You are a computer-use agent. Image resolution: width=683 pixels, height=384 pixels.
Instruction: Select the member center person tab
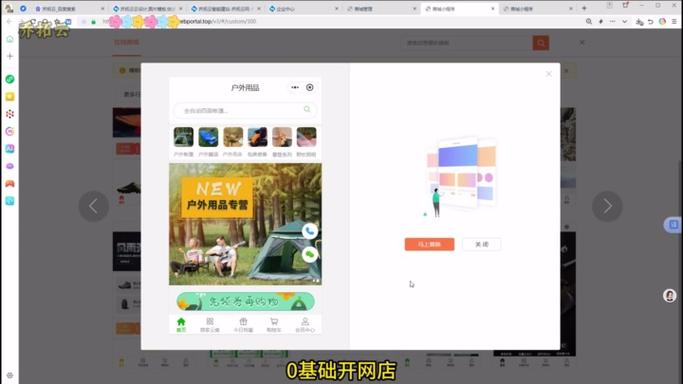pos(305,325)
